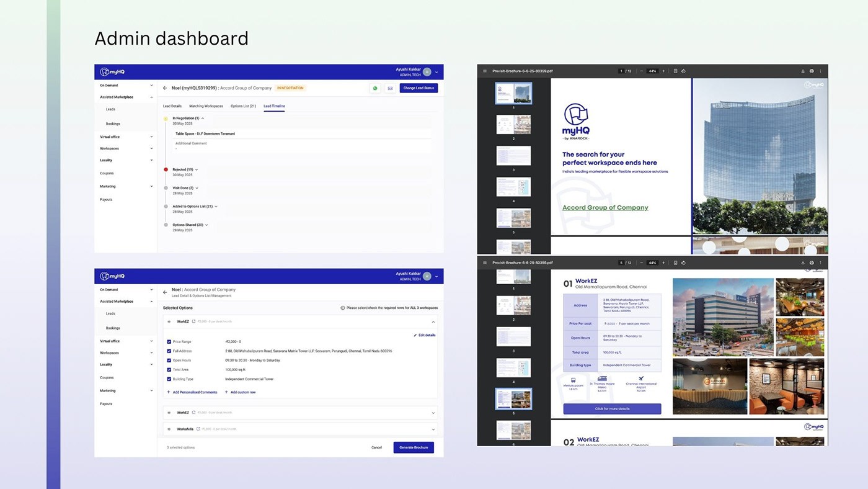Click Cancel next to Generate Brochure
868x489 pixels.
[x=376, y=447]
